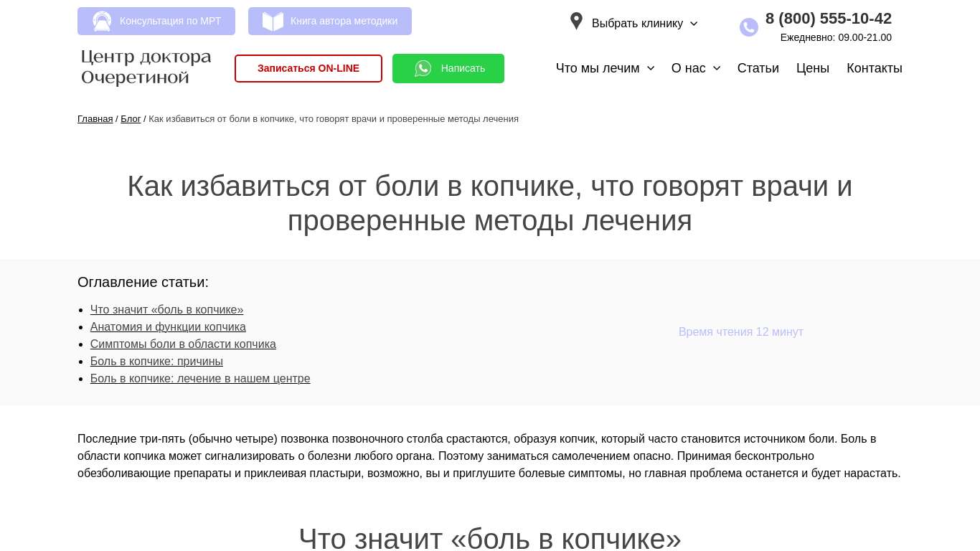Call the 8 (800) 555-10-42 number
Screen dimensions: 980x551
[x=828, y=19]
